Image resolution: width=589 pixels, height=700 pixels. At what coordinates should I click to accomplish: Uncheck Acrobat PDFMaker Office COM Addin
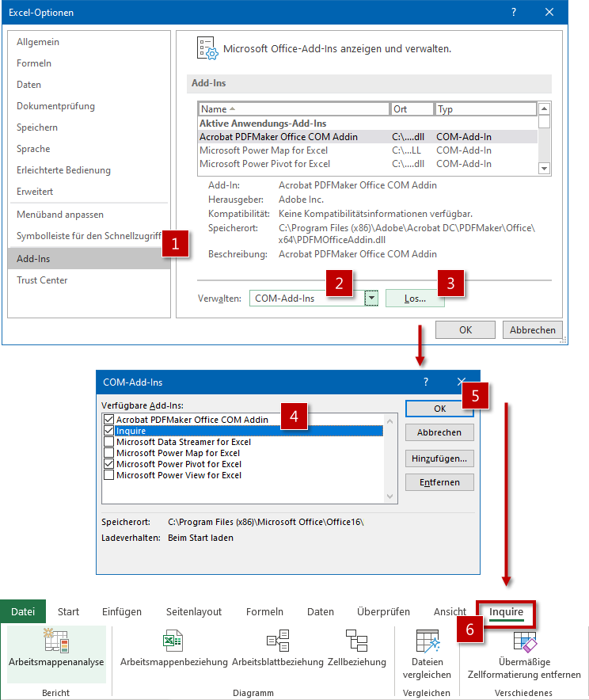(x=108, y=420)
